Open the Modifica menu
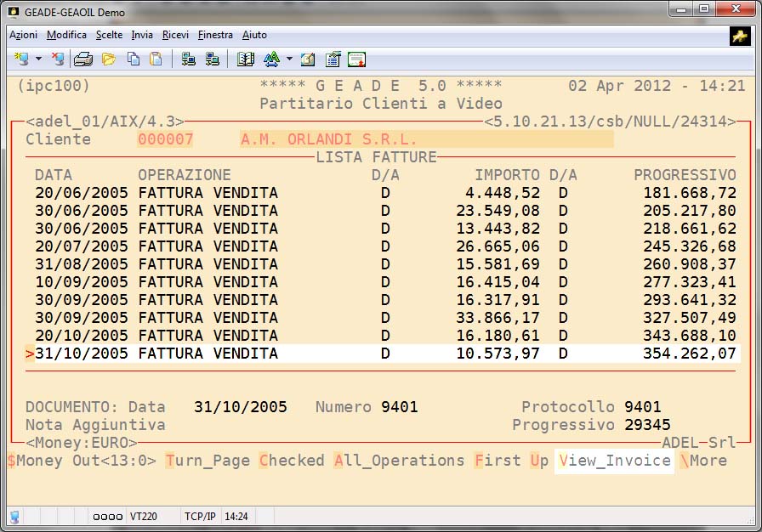The image size is (762, 532). click(x=66, y=35)
